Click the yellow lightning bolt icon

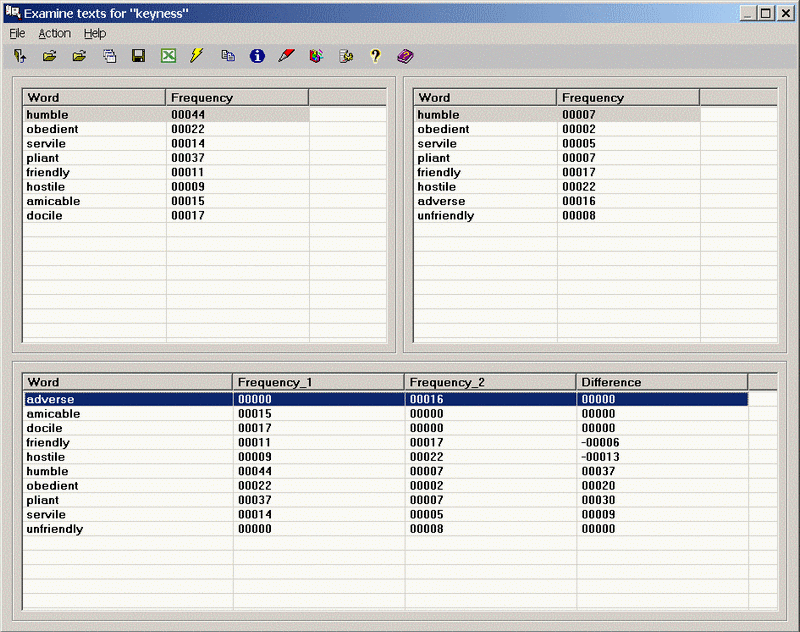pyautogui.click(x=197, y=56)
